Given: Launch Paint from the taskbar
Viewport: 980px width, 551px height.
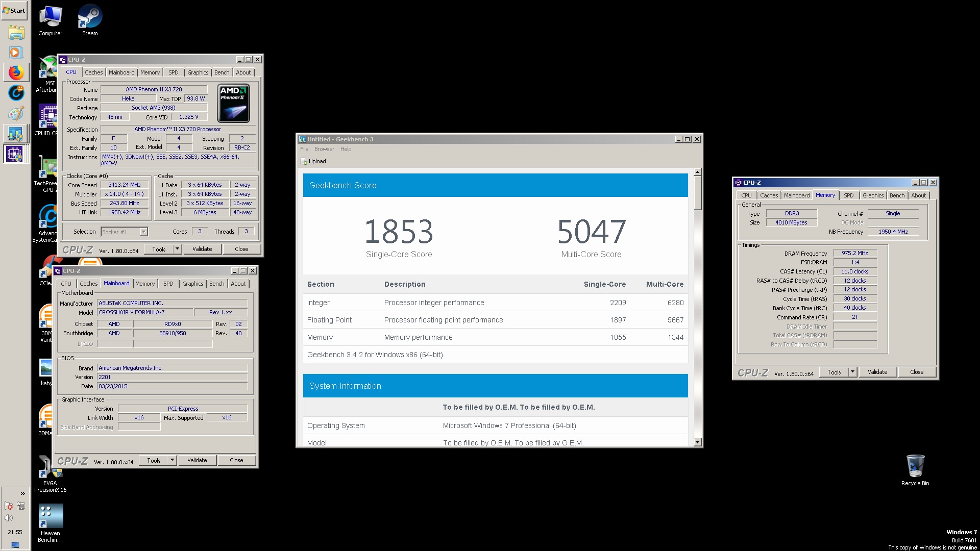Looking at the screenshot, I should [16, 113].
